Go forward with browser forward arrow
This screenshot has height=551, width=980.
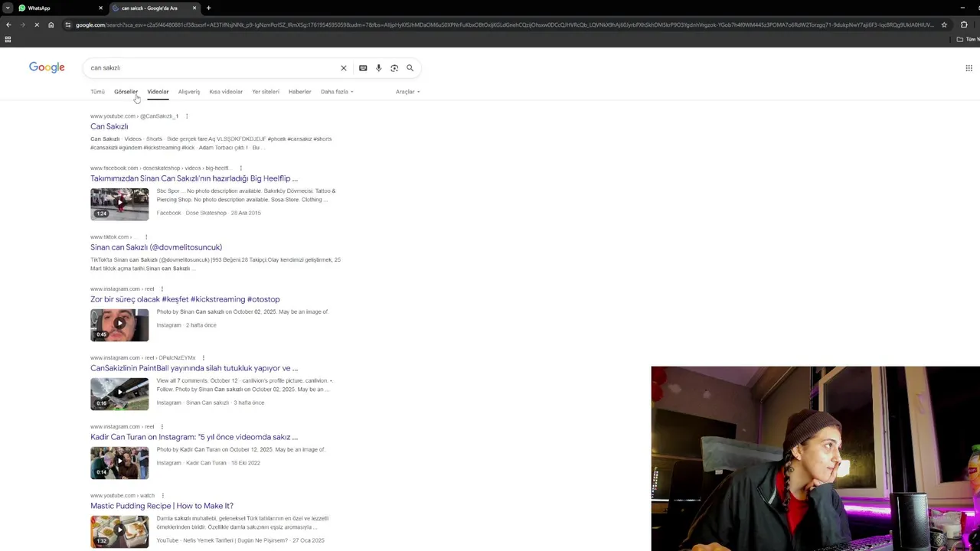22,24
